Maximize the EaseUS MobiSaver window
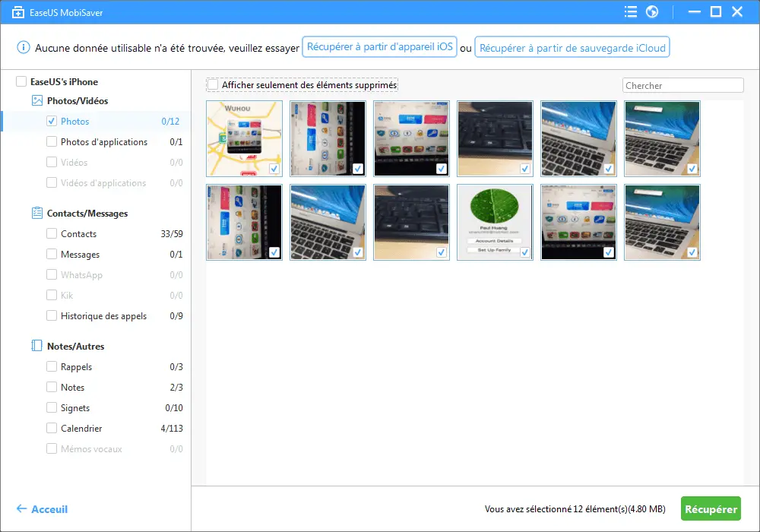 (716, 11)
